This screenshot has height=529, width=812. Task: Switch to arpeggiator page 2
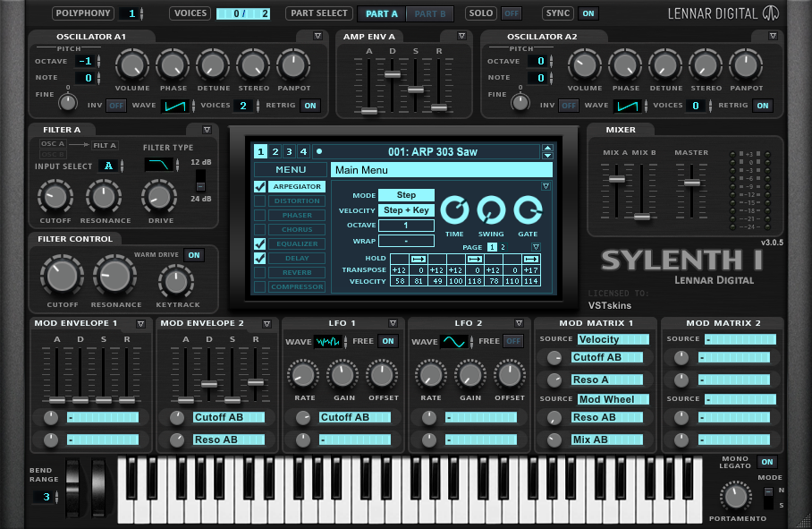(x=503, y=247)
